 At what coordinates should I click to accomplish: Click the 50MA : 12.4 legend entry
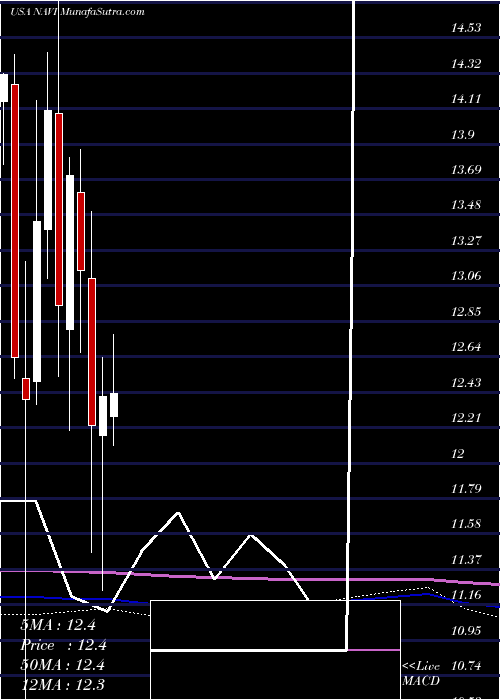(x=62, y=665)
